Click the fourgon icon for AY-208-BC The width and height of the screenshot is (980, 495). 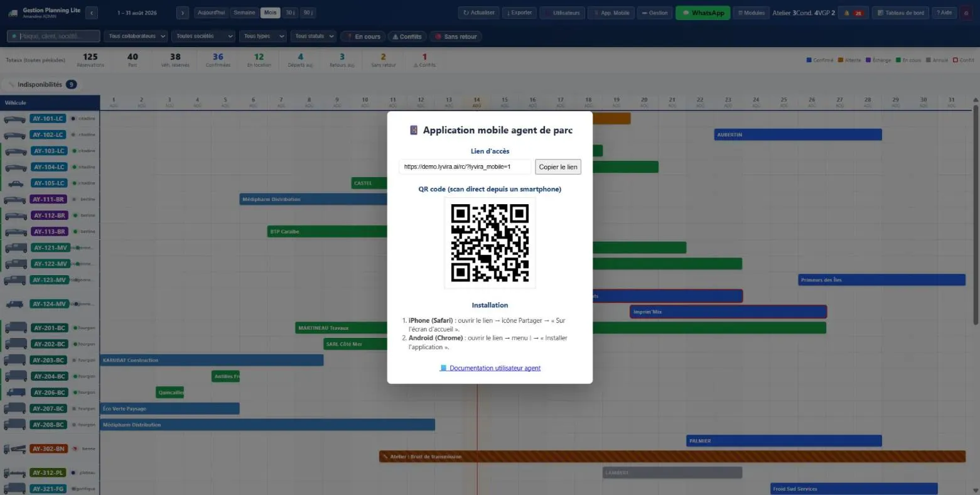click(16, 425)
